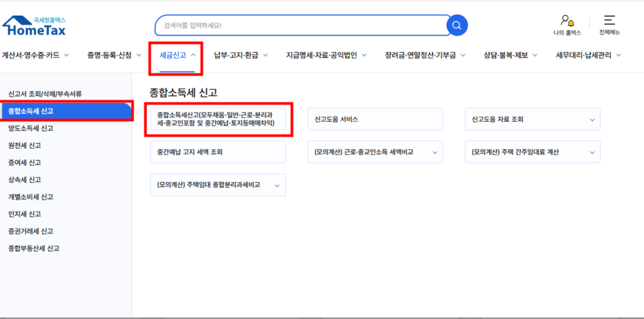Select 종합부동산세 신고 in sidebar
Viewport: 644px width, 319px height.
[34, 249]
